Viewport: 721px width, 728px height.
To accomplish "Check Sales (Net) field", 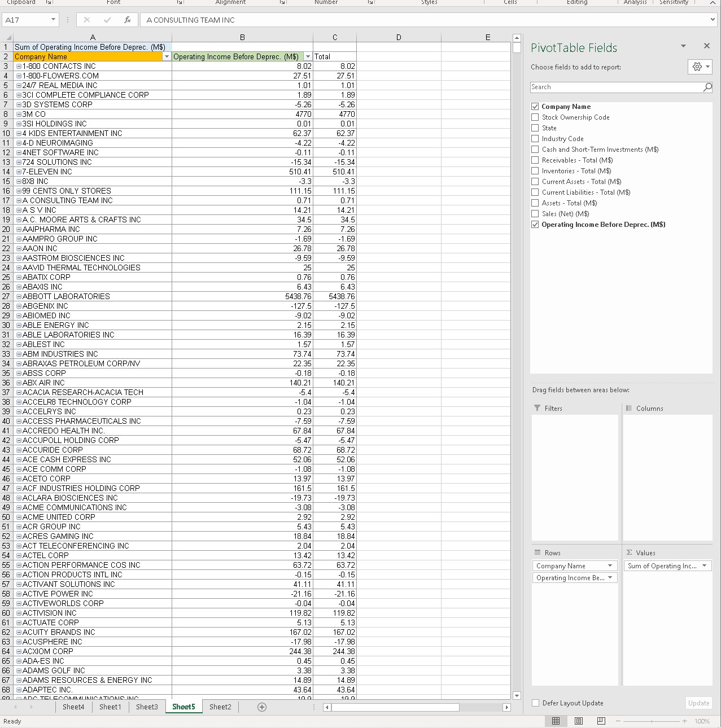I will (535, 214).
